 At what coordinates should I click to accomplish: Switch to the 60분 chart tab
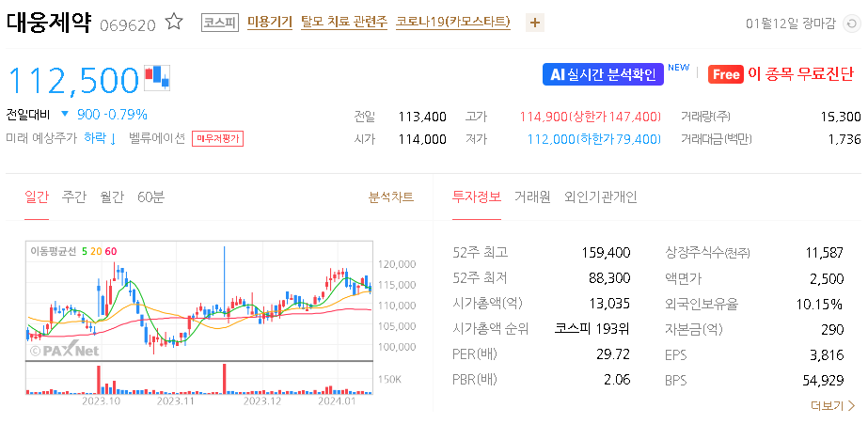click(x=151, y=197)
